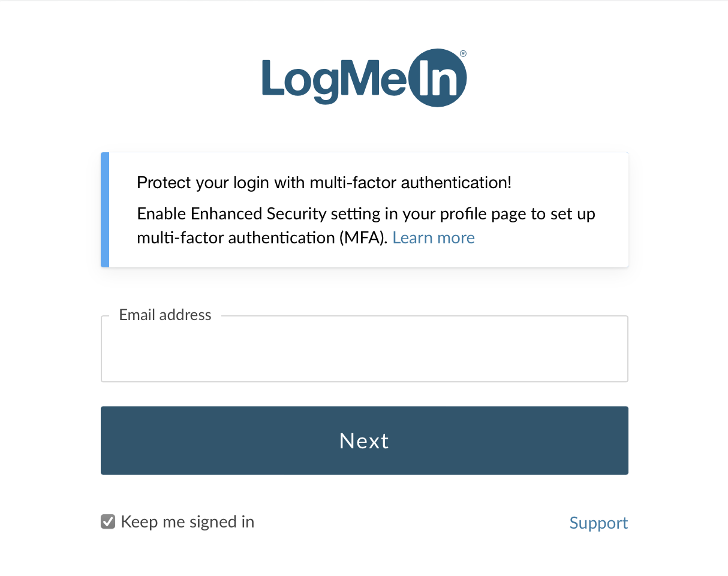Click the "Email address" field label
Viewport: 728px width, 576px height.
pos(165,315)
